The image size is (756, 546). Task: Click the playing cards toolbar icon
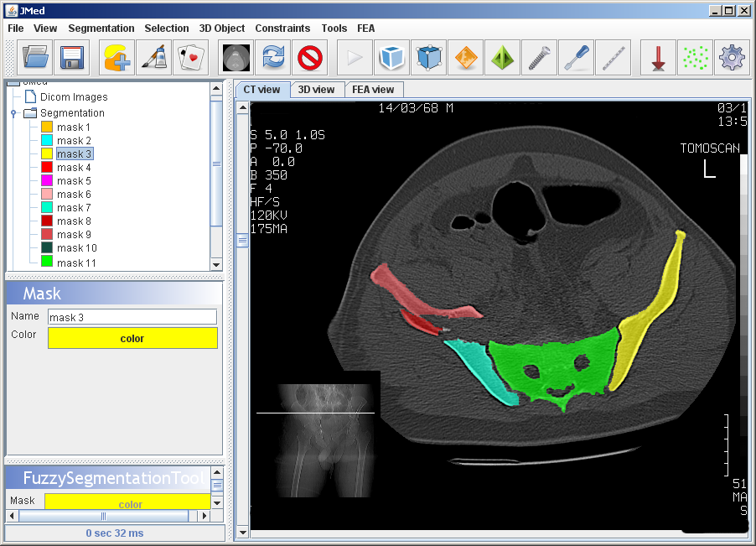[190, 58]
